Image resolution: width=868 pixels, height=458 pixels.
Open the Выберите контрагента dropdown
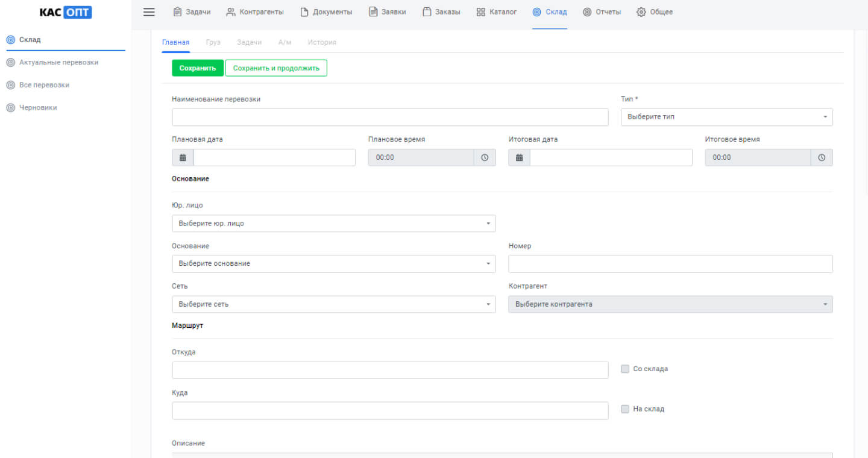pos(671,304)
